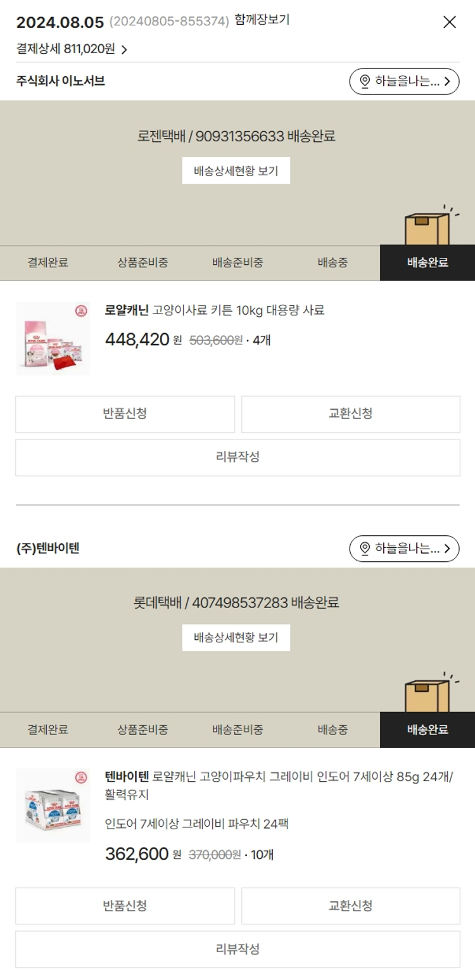Open 로얄캐닌 고양이사료 키튼 10kg product link
The height and width of the screenshot is (980, 475).
coord(215,310)
